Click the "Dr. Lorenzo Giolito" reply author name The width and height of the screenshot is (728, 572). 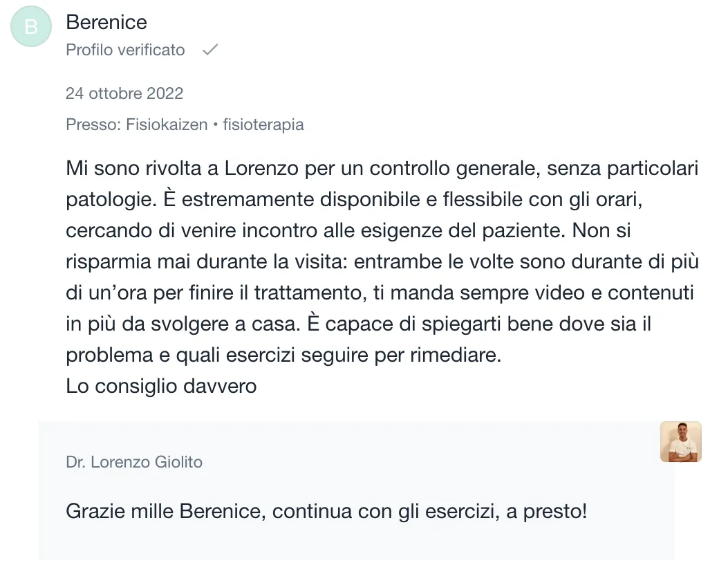coord(134,462)
